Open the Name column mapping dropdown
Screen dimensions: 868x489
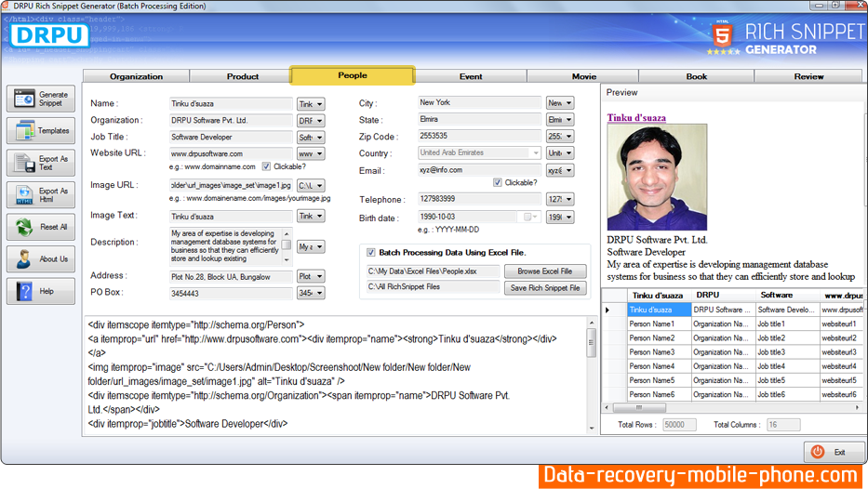point(311,104)
